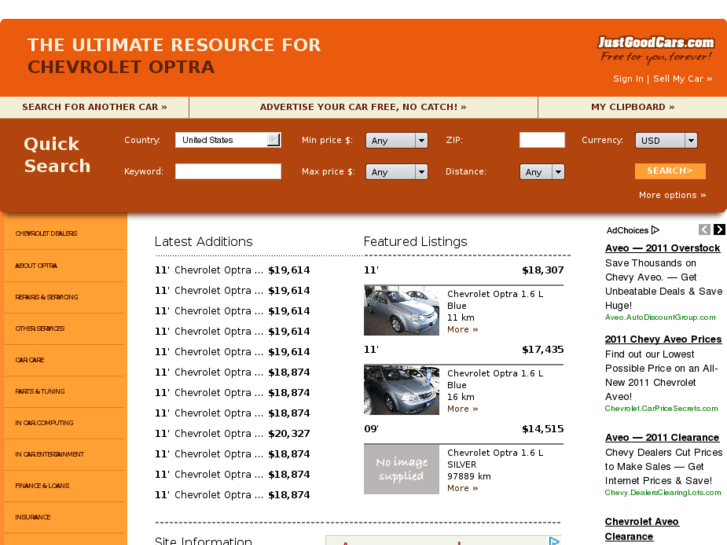
Task: Click the Featured Listings heading
Action: click(x=415, y=242)
